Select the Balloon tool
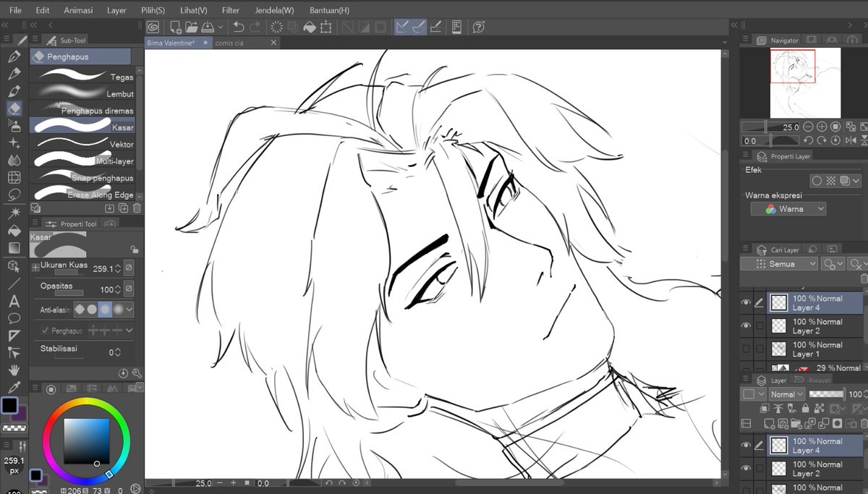 [14, 318]
